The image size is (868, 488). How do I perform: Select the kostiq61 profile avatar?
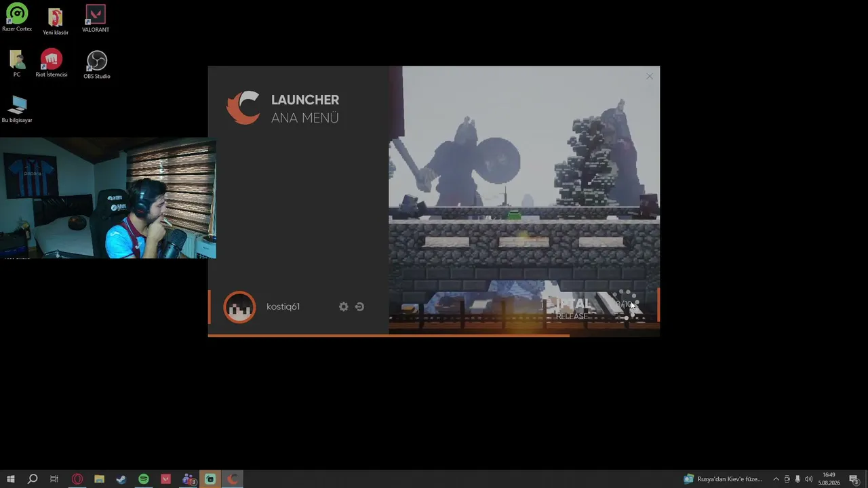coord(239,307)
